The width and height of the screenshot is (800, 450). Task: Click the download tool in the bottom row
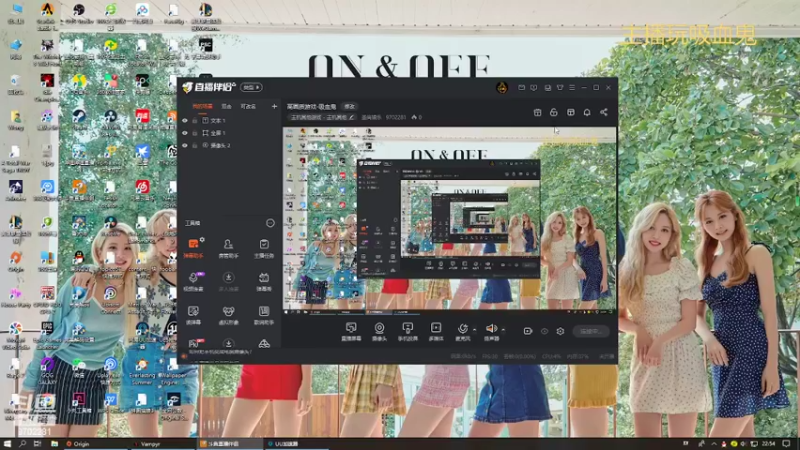click(x=228, y=344)
